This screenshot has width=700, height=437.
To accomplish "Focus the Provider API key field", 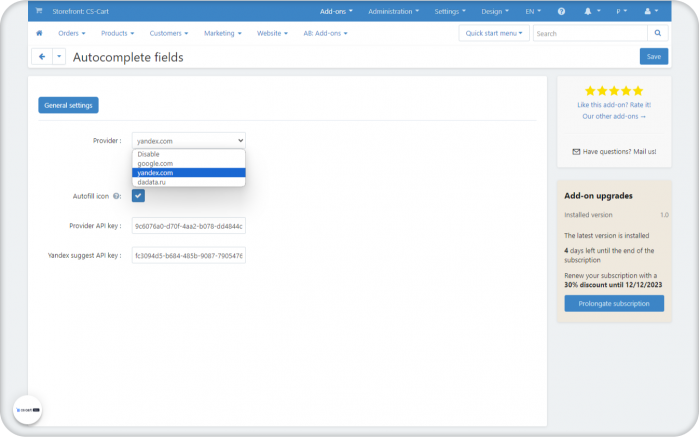I will 188,226.
